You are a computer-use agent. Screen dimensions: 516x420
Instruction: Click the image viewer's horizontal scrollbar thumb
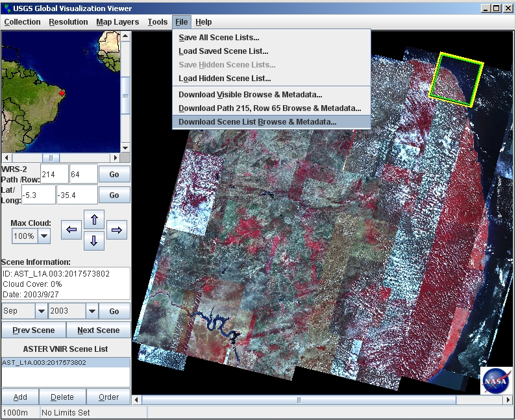[299, 400]
